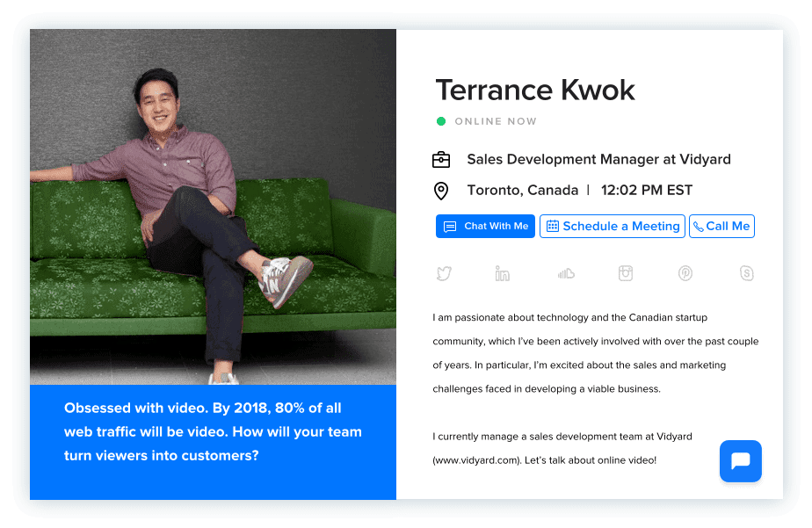Image resolution: width=812 pixels, height=528 pixels.
Task: Click the bio line about Canadian startup
Action: (x=569, y=317)
